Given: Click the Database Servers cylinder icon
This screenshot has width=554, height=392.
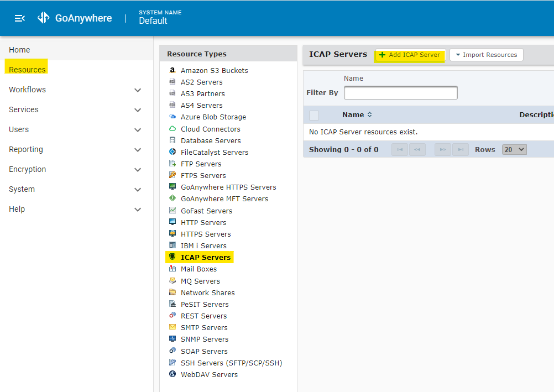Looking at the screenshot, I should 173,140.
